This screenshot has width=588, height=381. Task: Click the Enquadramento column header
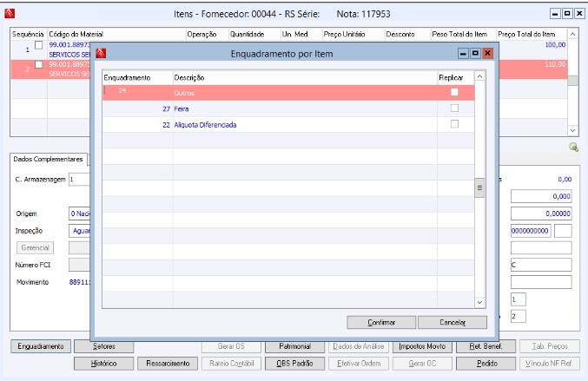pyautogui.click(x=137, y=77)
